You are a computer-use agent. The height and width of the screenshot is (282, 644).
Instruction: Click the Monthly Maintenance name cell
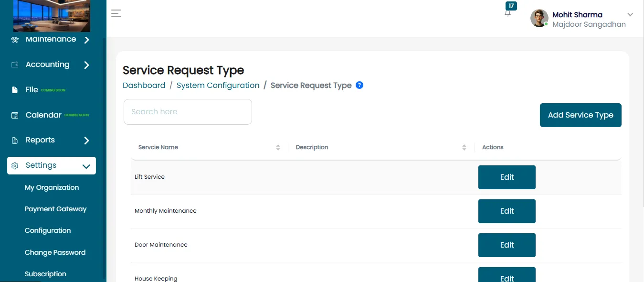click(166, 211)
